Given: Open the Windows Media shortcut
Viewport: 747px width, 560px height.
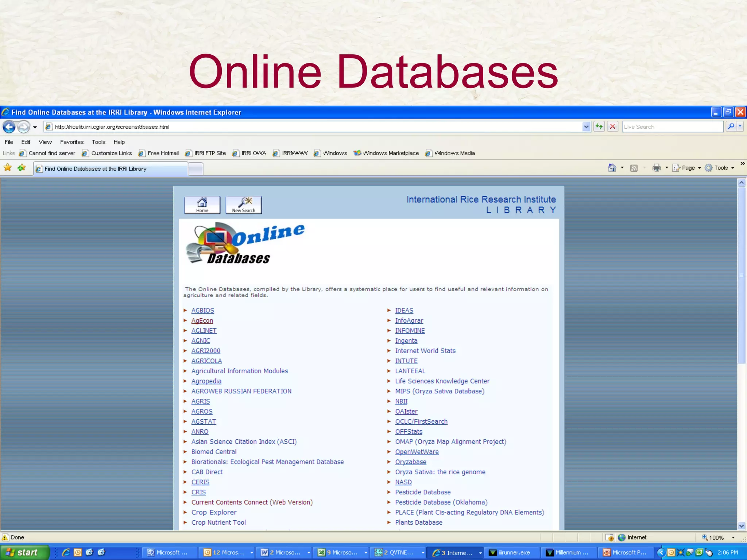Looking at the screenshot, I should (x=450, y=153).
